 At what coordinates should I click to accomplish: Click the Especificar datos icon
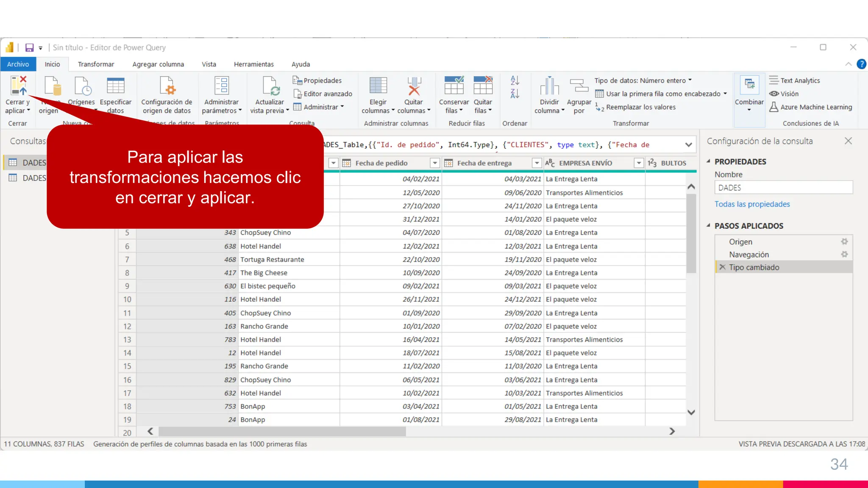point(115,86)
